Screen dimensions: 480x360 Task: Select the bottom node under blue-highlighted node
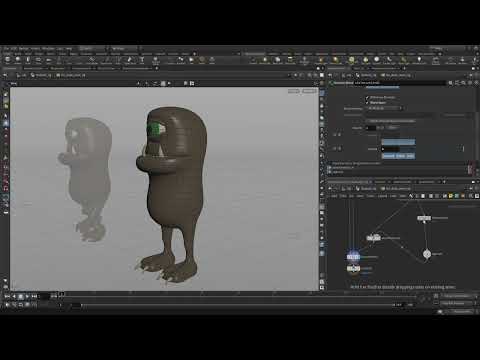(x=353, y=268)
